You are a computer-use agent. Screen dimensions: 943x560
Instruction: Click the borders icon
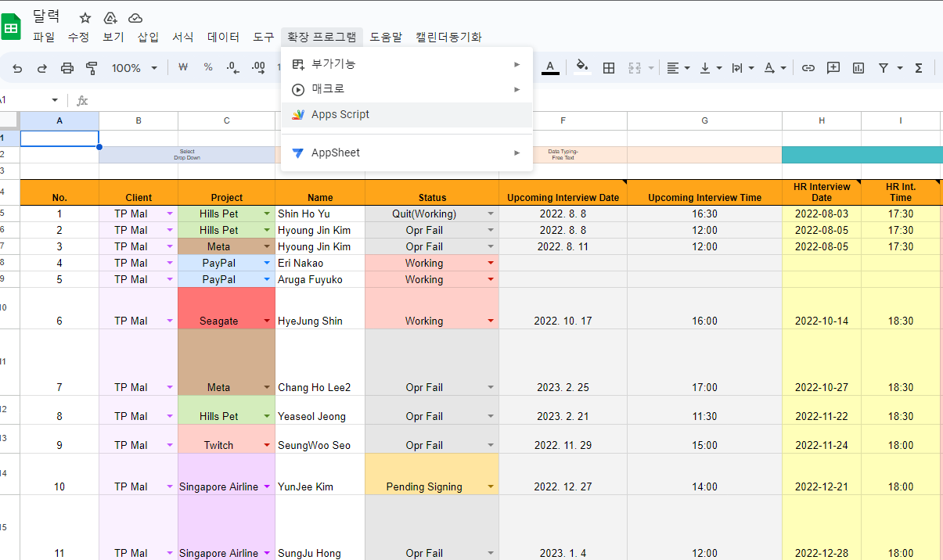click(x=609, y=68)
